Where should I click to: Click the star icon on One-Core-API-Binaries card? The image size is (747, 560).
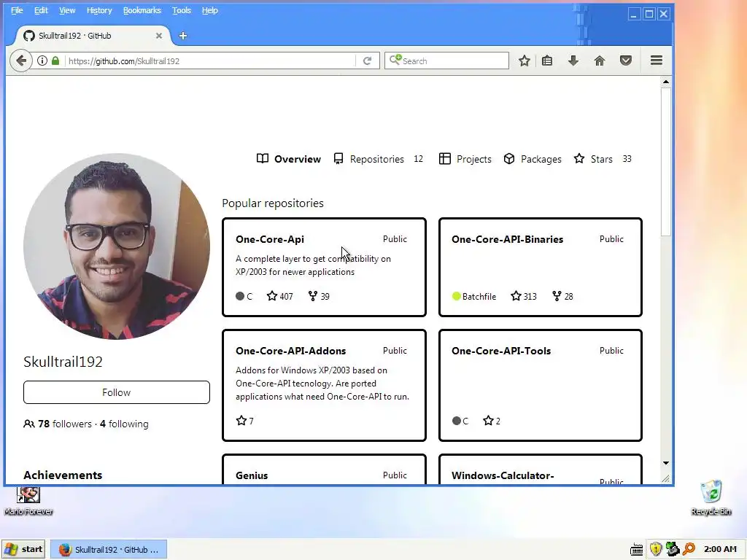click(x=516, y=296)
